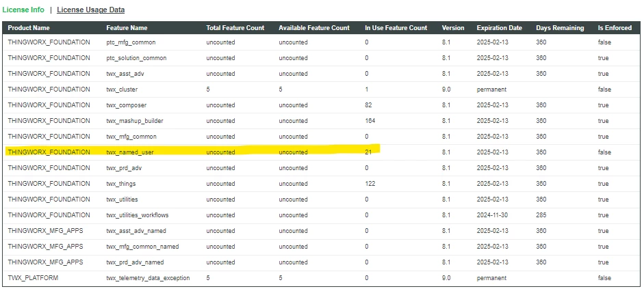Click version 9.0 in twx_telemetry_data_exception row
Screen dimensions: 644x289
click(446, 278)
